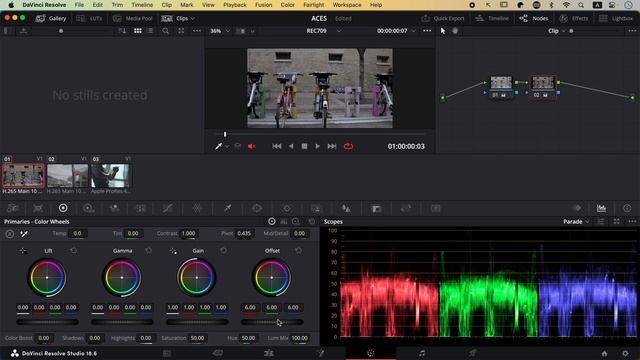640x360 pixels.
Task: Select the Color Wheels palette icon
Action: 63,208
